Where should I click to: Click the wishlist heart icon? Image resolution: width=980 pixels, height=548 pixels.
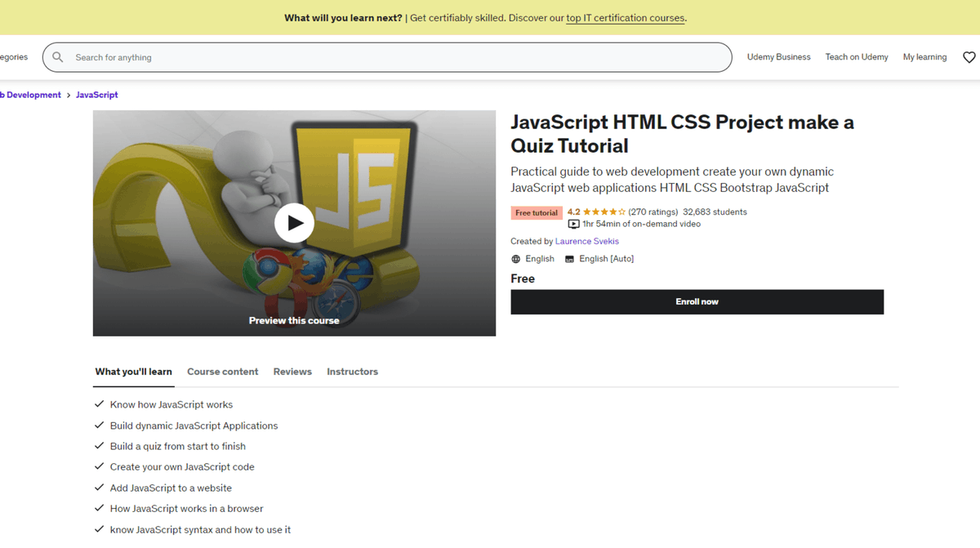[x=969, y=57]
